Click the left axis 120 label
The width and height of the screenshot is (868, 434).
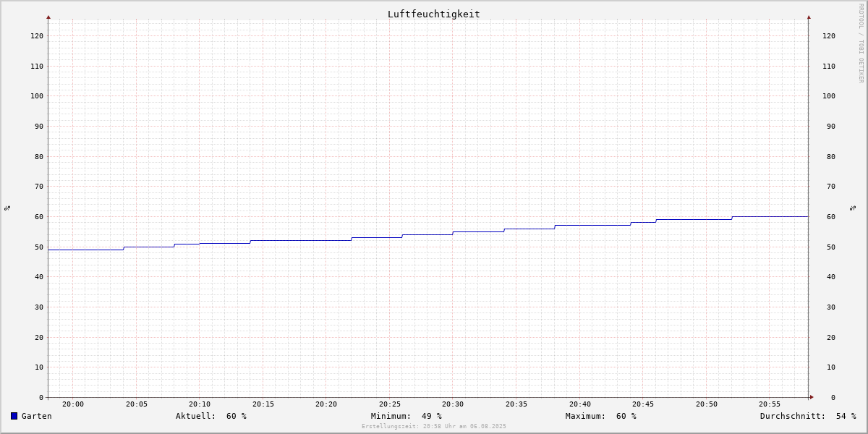point(37,35)
